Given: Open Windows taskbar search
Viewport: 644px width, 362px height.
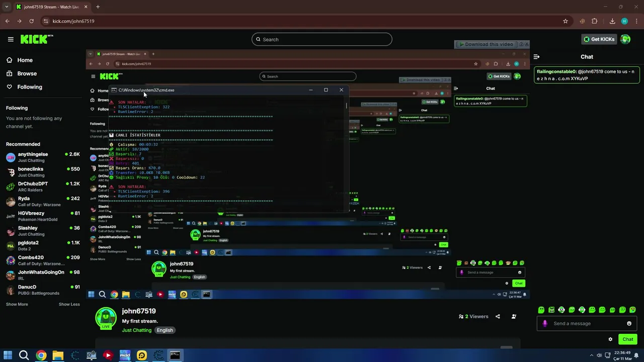Looking at the screenshot, I should 24,355.
